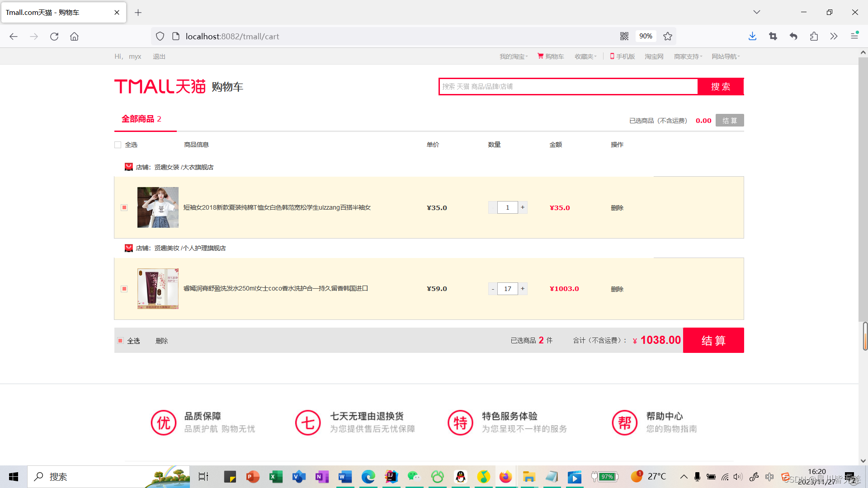This screenshot has height=488, width=868.
Task: Open Microsoft Edge from taskbar
Action: coord(368,477)
